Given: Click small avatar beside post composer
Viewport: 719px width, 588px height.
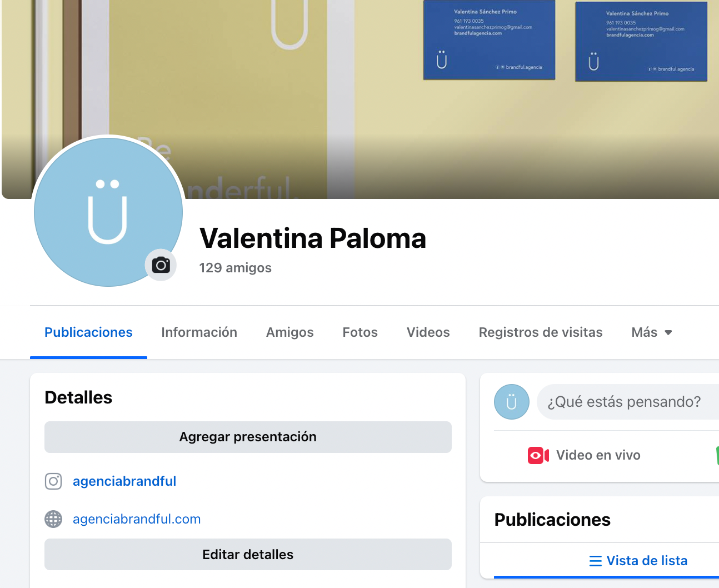Looking at the screenshot, I should [512, 402].
